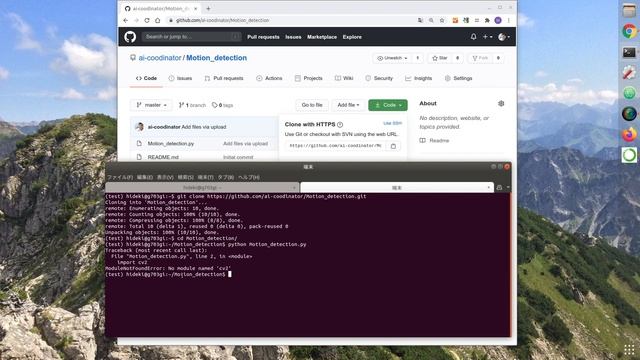Open the Chrome profile avatar
Viewport: 640px width, 360px height.
(x=498, y=20)
